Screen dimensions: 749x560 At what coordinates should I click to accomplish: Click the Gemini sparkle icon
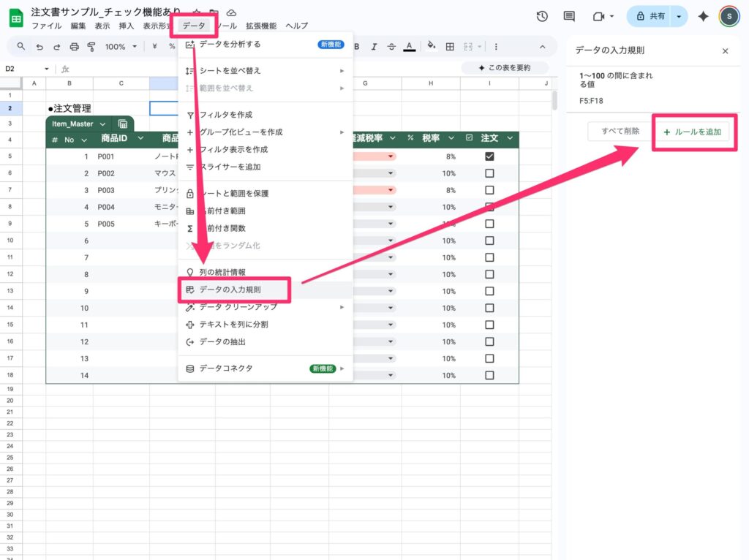pyautogui.click(x=704, y=16)
